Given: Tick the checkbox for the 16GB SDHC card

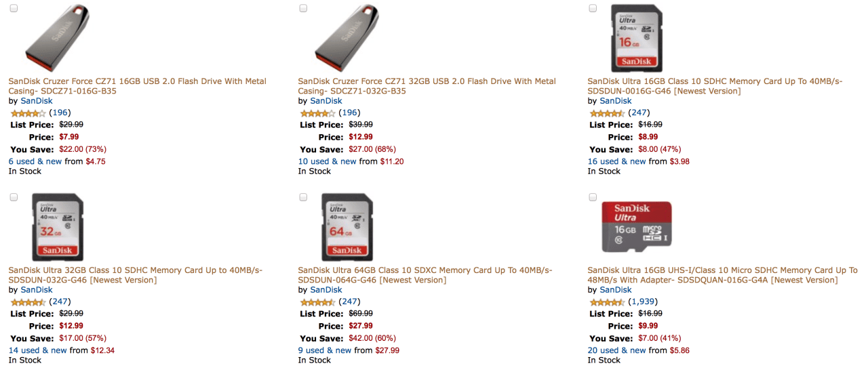Looking at the screenshot, I should pyautogui.click(x=593, y=8).
